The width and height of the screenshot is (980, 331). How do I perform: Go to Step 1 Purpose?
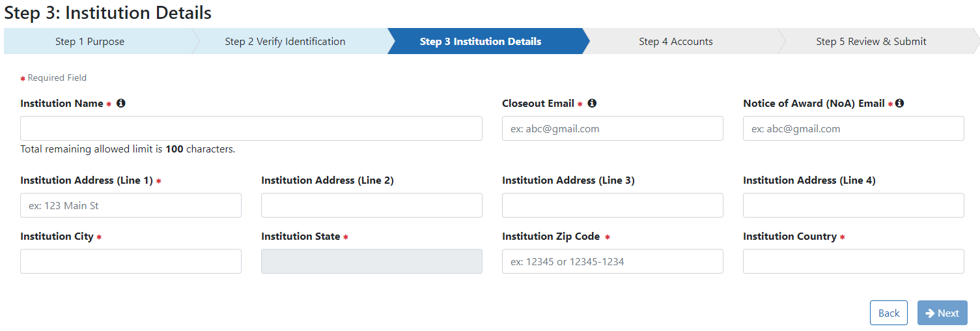pyautogui.click(x=90, y=42)
